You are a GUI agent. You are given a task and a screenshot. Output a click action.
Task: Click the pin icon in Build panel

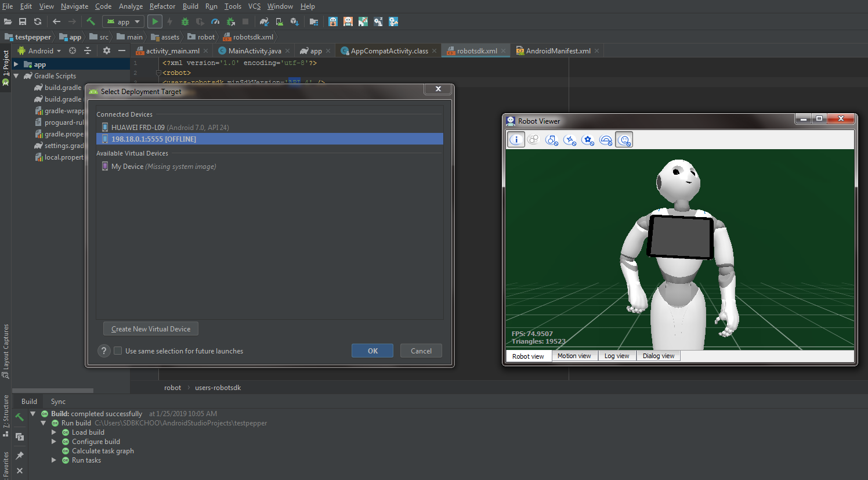click(20, 455)
